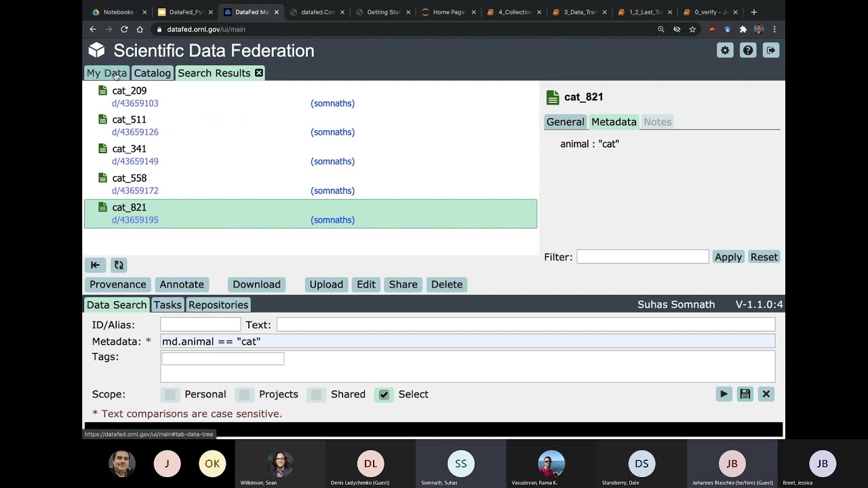Click the refresh results icon button
This screenshot has width=868, height=488.
pyautogui.click(x=119, y=265)
